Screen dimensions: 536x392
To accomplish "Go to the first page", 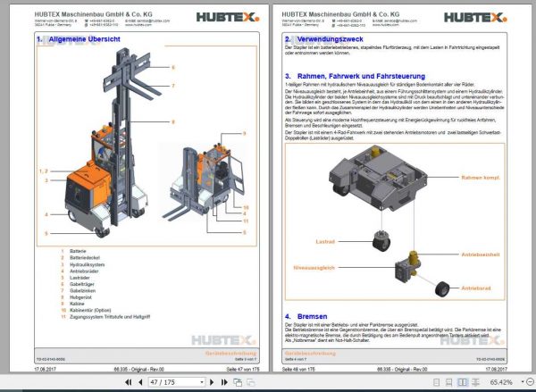I will click(129, 382).
